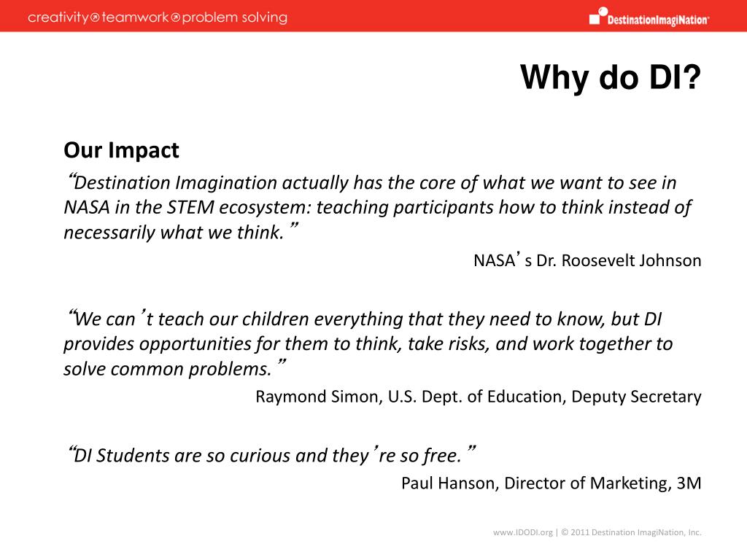
Task: Click the quote starting "We can't teach our children"
Action: pyautogui.click(x=368, y=344)
